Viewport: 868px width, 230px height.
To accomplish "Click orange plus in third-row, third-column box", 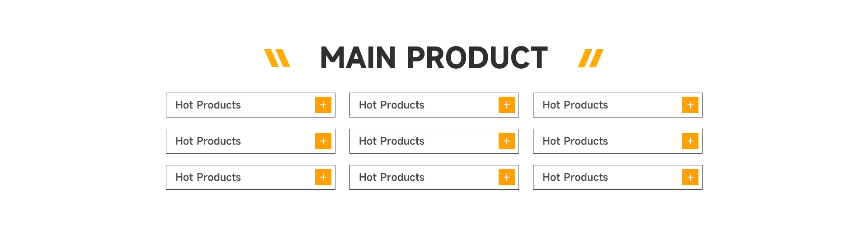I will pyautogui.click(x=690, y=177).
